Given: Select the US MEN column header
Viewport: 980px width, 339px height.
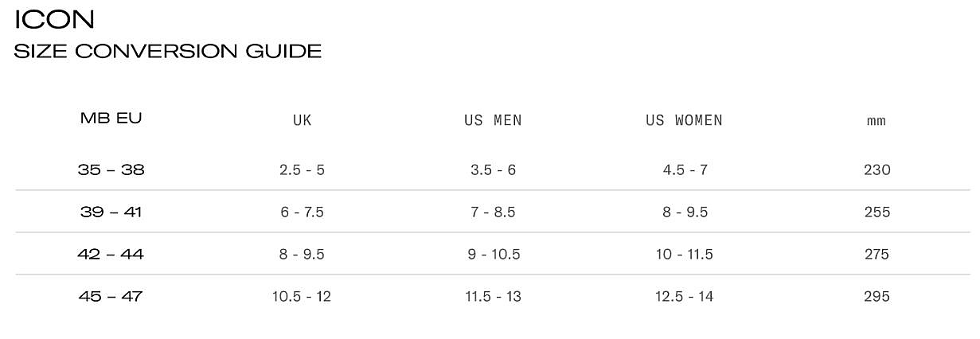Looking at the screenshot, I should point(493,121).
